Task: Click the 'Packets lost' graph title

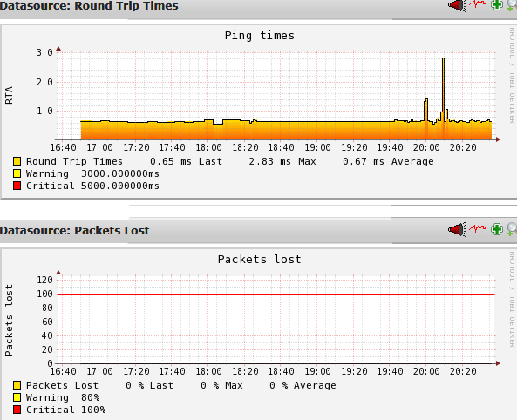Action: coord(260,259)
